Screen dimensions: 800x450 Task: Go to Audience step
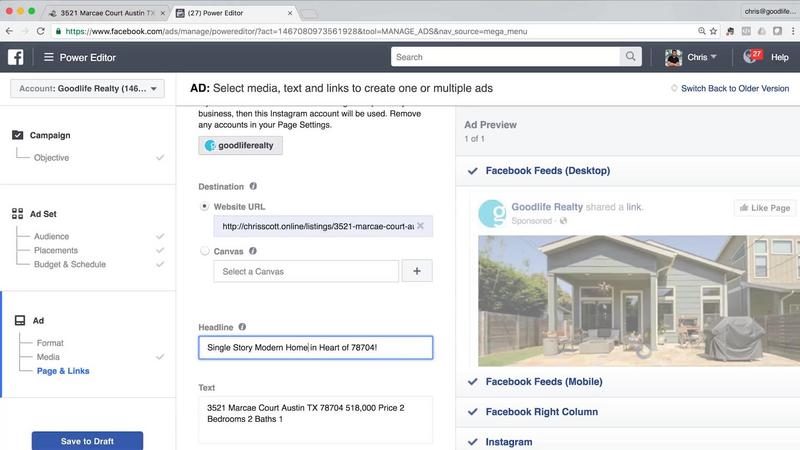click(52, 236)
